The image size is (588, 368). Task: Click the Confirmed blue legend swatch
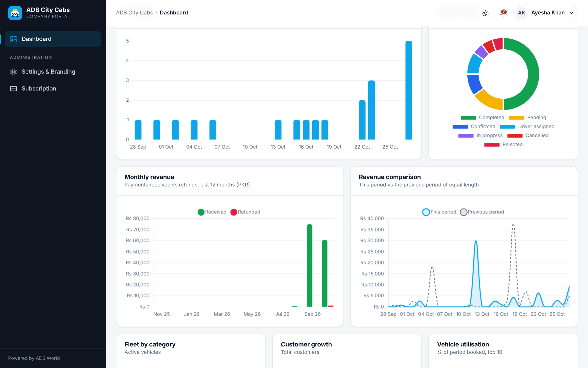(460, 127)
